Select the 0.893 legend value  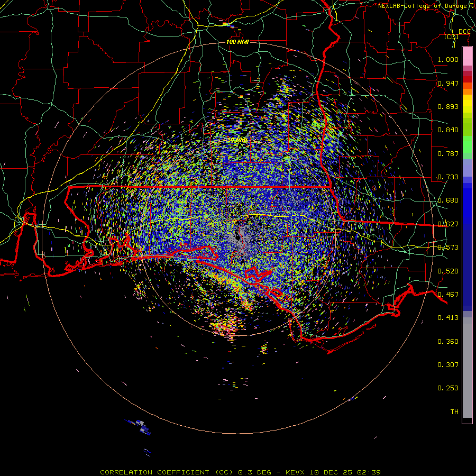pos(448,106)
